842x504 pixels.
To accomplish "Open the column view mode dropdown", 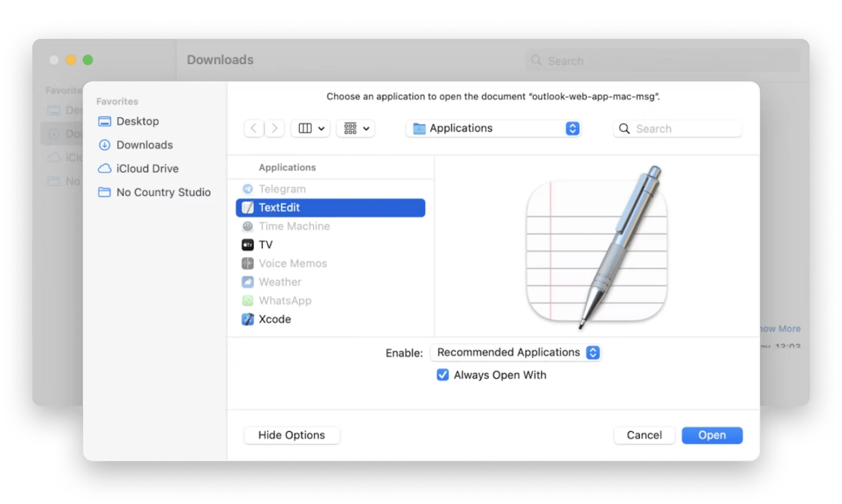I will coord(310,128).
